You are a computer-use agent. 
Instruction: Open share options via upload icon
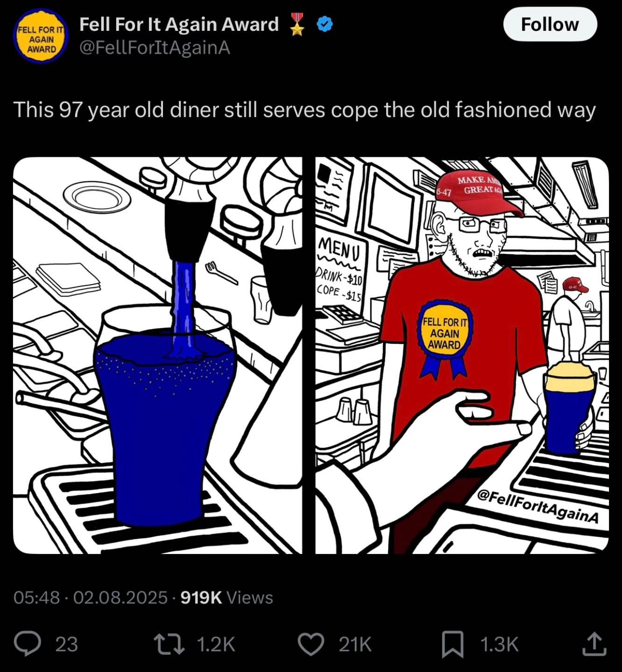pyautogui.click(x=594, y=644)
